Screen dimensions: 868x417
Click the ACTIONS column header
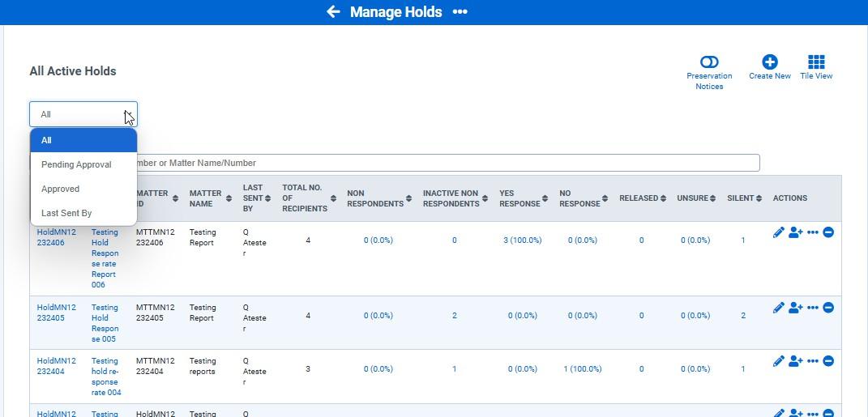pyautogui.click(x=790, y=198)
